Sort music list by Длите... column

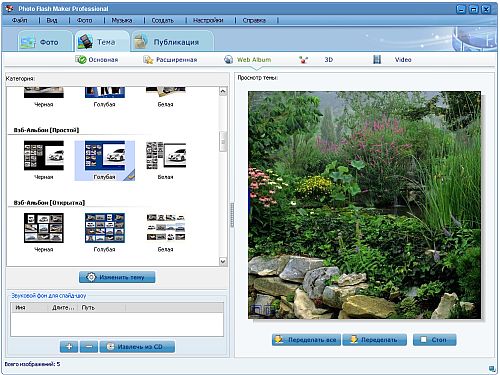64,307
